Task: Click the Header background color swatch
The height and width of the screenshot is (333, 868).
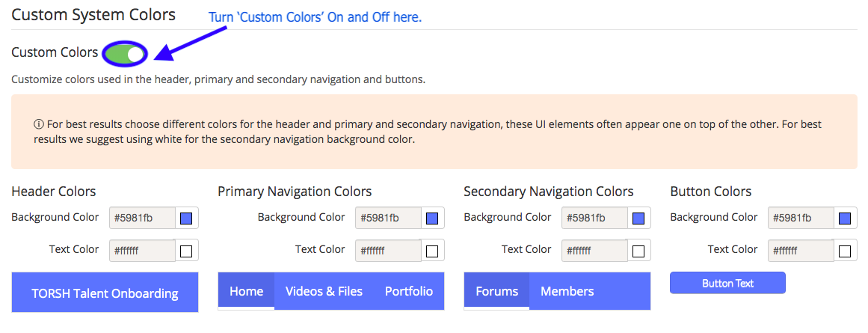Action: click(187, 219)
